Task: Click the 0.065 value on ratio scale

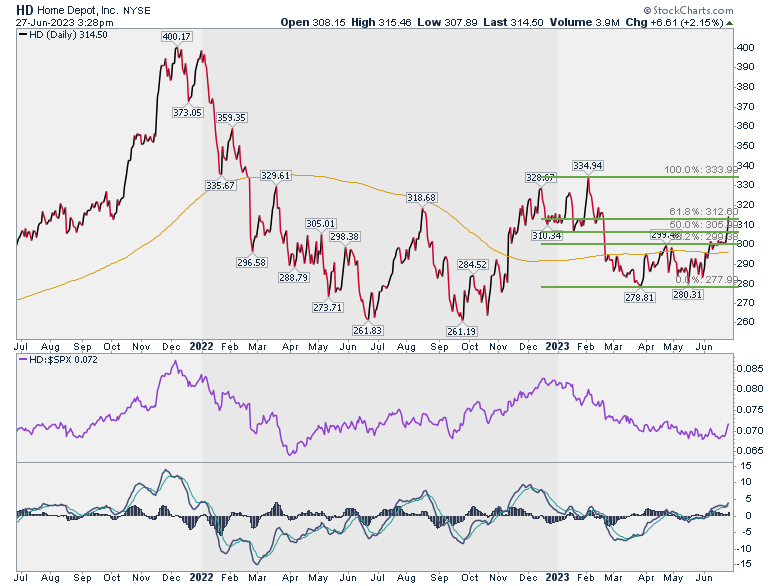Action: coord(749,451)
